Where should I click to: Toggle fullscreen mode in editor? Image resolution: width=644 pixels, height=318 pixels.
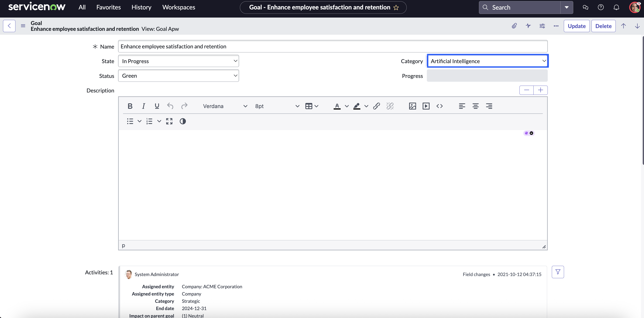pyautogui.click(x=169, y=121)
